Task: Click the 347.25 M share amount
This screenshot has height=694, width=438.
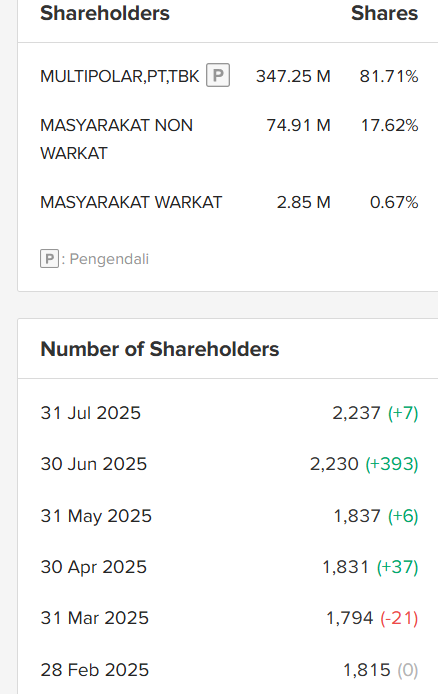Action: [x=293, y=76]
